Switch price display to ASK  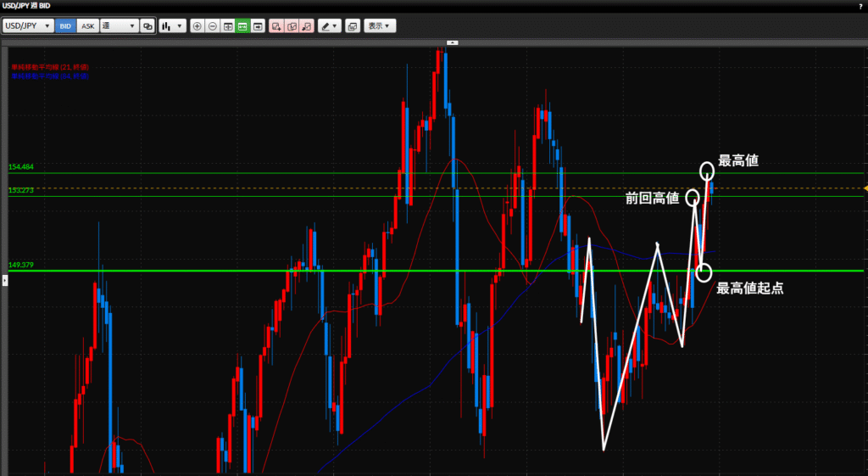coord(87,26)
